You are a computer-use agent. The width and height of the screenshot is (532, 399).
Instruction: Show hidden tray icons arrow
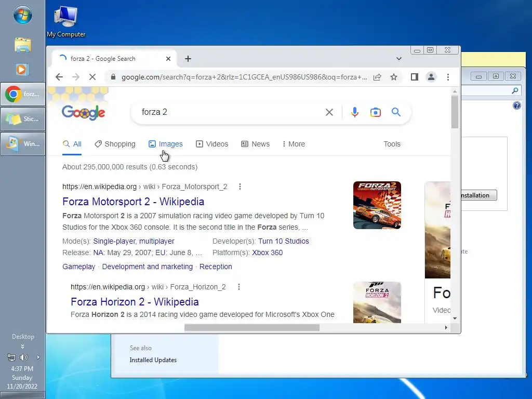pyautogui.click(x=38, y=357)
